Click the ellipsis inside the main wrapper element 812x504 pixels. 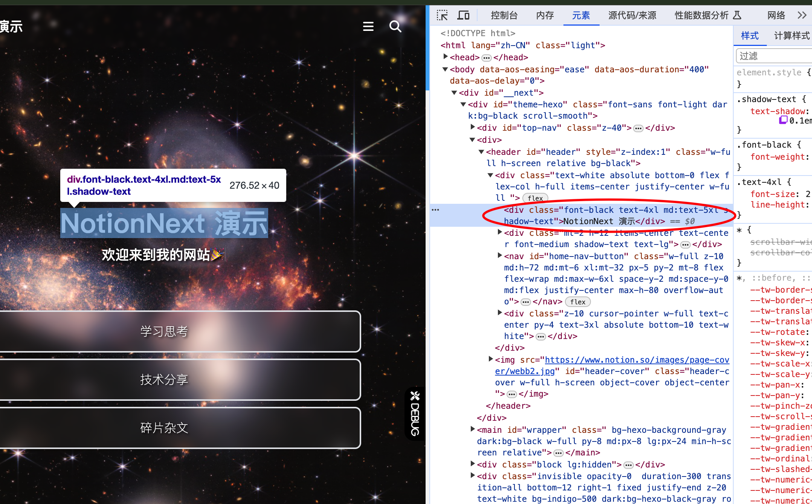(x=559, y=453)
